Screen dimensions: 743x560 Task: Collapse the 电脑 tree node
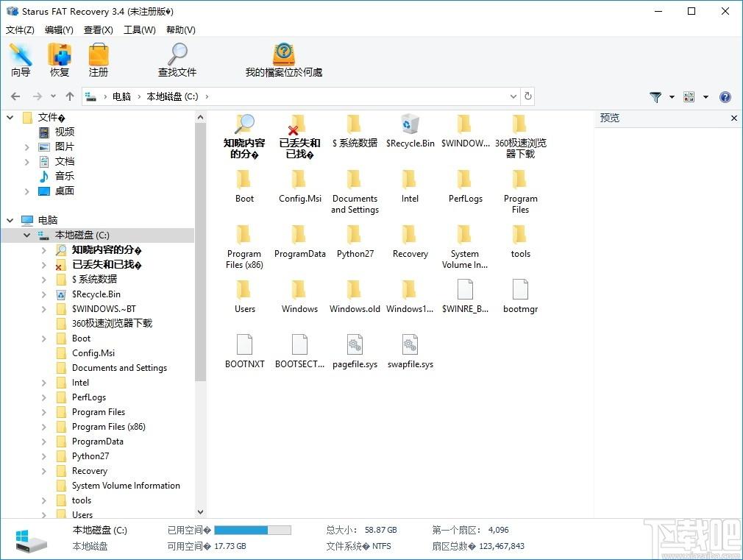10,220
